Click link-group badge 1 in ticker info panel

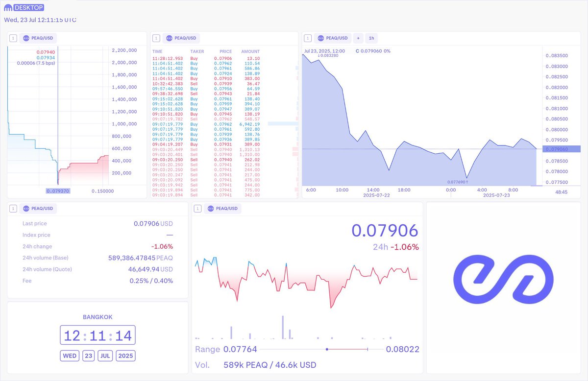(x=13, y=209)
